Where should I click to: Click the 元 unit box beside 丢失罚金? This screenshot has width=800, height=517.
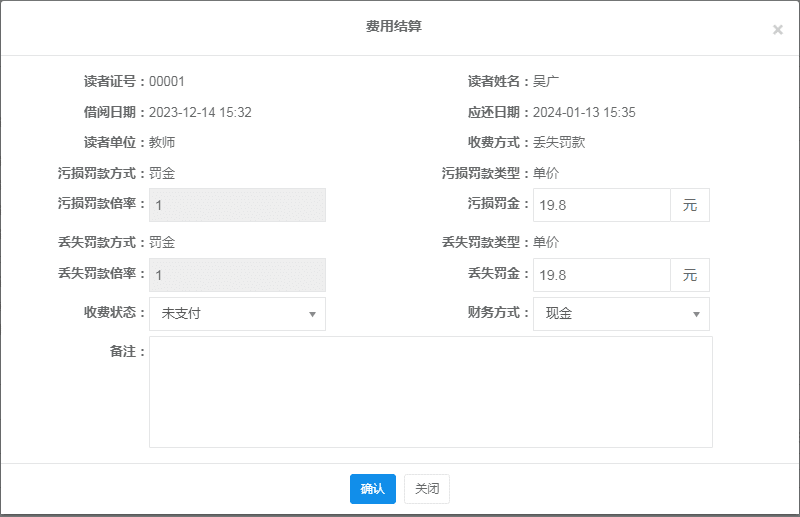tap(689, 275)
